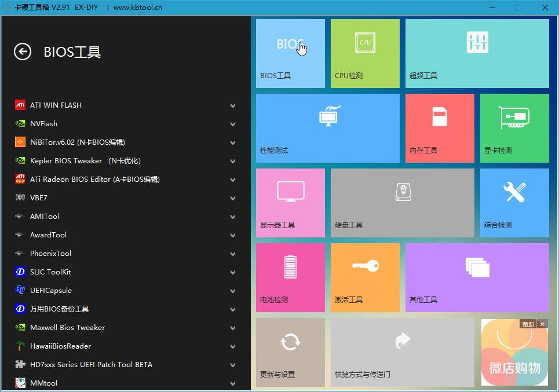This screenshot has width=559, height=392.
Task: Click the back arrow button
Action: pos(22,52)
